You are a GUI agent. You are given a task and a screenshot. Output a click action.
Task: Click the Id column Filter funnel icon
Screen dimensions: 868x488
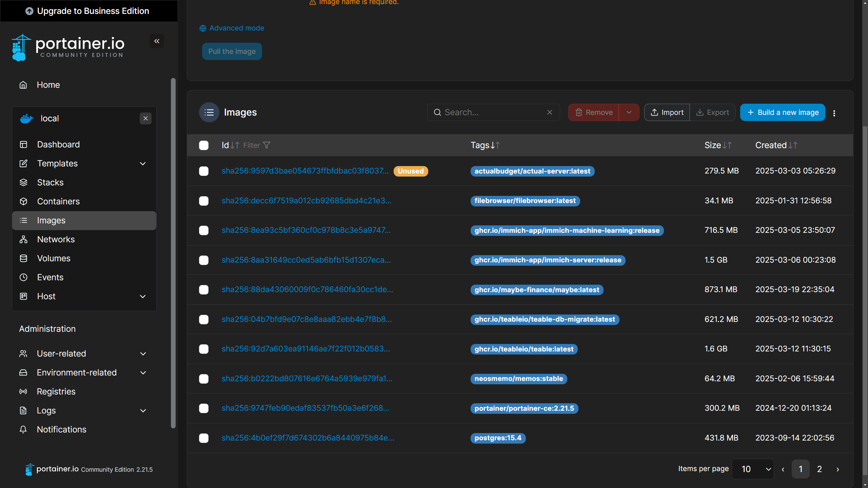tap(267, 145)
